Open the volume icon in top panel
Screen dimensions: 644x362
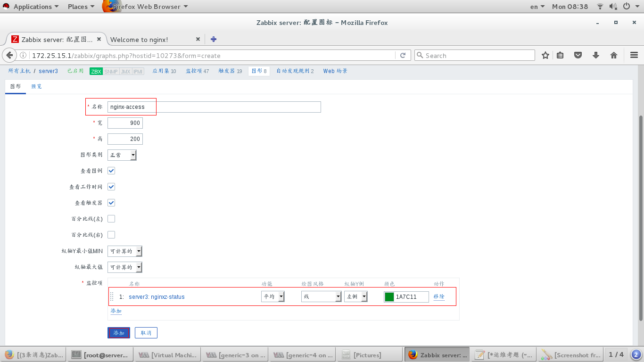[613, 7]
